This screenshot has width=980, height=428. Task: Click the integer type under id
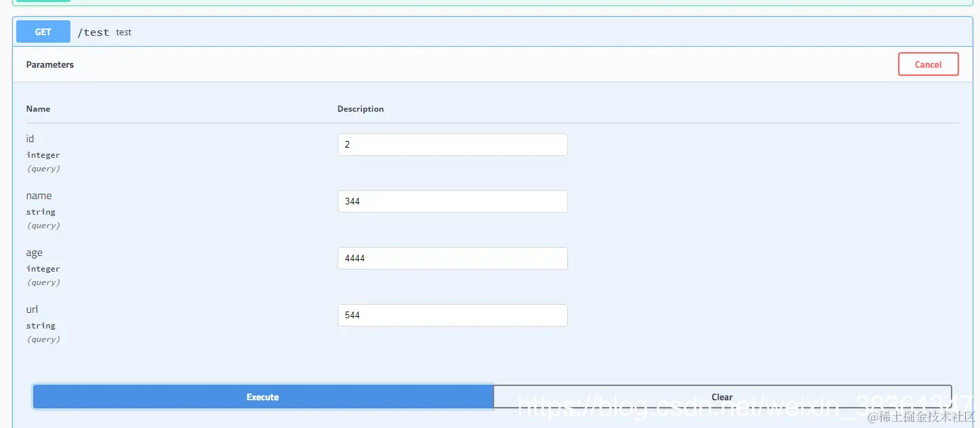[x=43, y=155]
